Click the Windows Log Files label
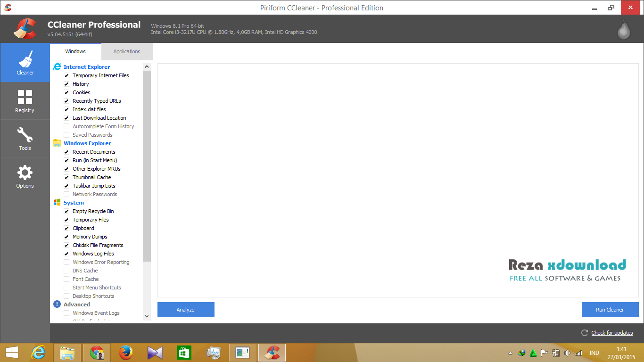644x362 pixels. point(93,254)
